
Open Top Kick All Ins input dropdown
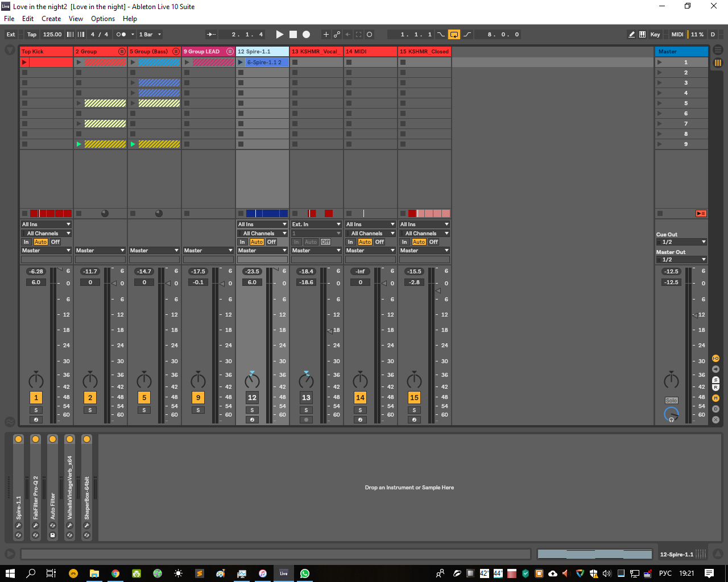[46, 225]
